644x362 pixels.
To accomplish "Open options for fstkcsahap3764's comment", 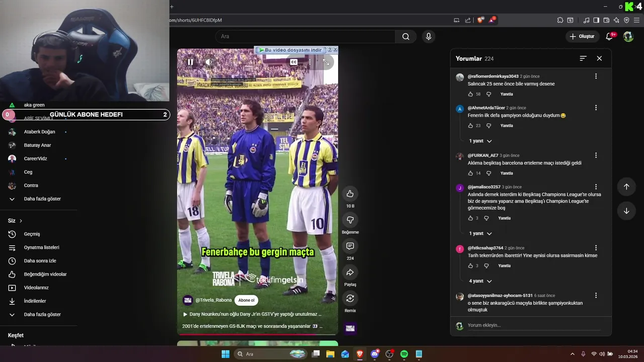I will pyautogui.click(x=596, y=248).
